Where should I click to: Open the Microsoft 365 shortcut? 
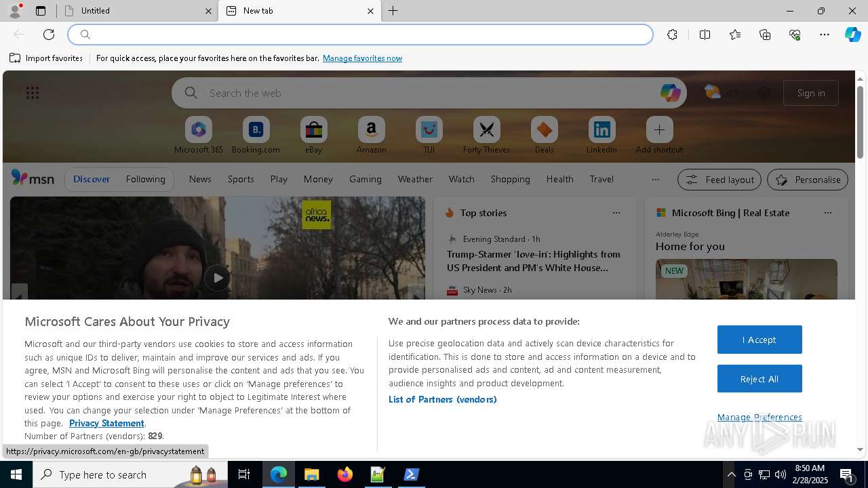(x=199, y=136)
